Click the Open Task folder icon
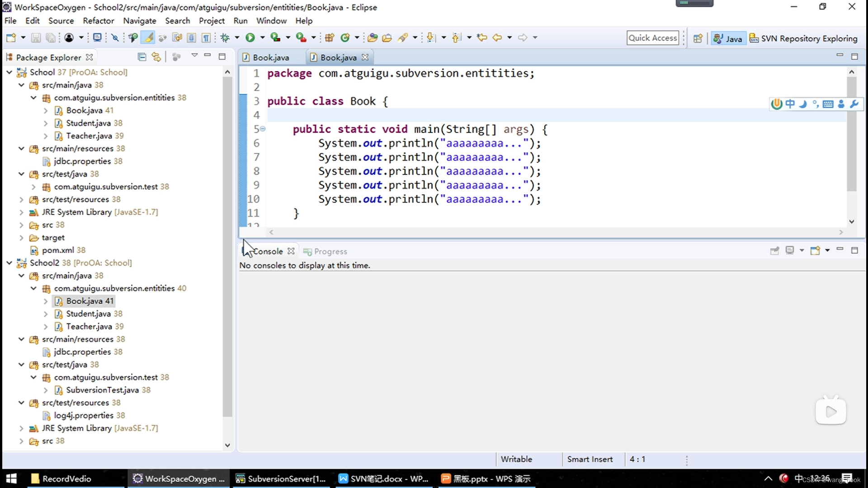The width and height of the screenshot is (868, 488). tap(387, 38)
